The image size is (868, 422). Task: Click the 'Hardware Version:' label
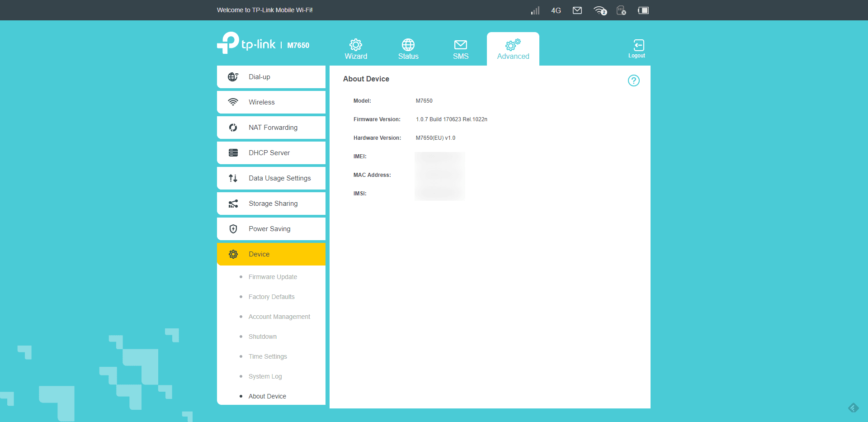(377, 138)
